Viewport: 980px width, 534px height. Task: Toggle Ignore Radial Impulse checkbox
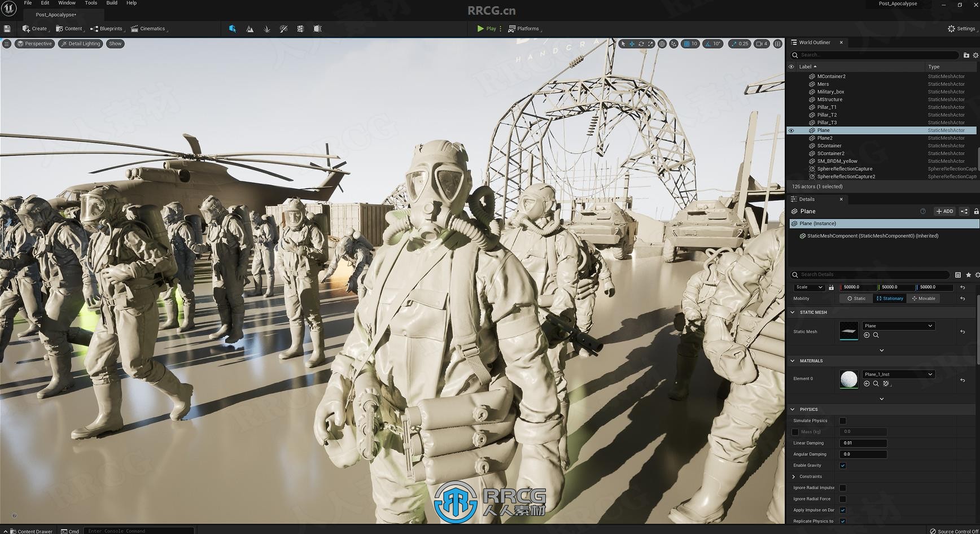tap(843, 488)
